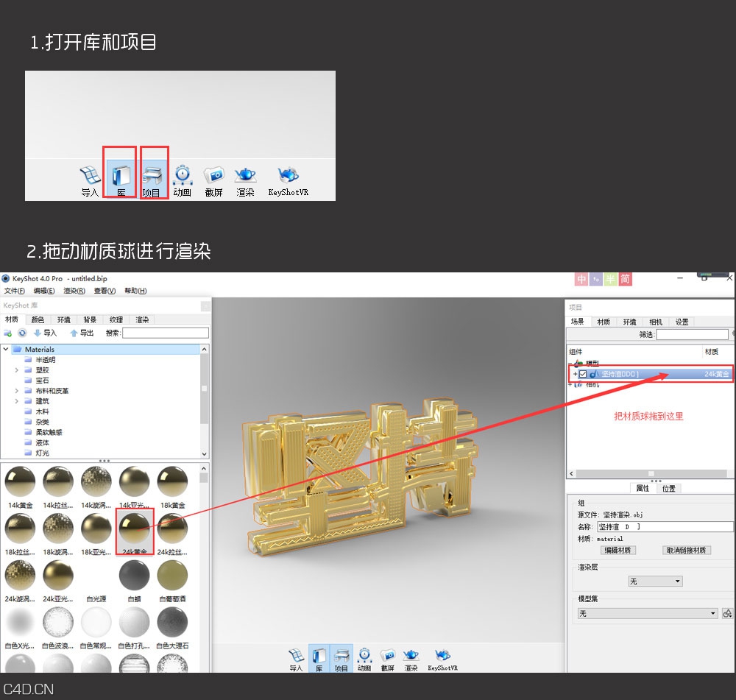Click the KeyShotVR icon in the step 1 toolbar image

pyautogui.click(x=289, y=174)
